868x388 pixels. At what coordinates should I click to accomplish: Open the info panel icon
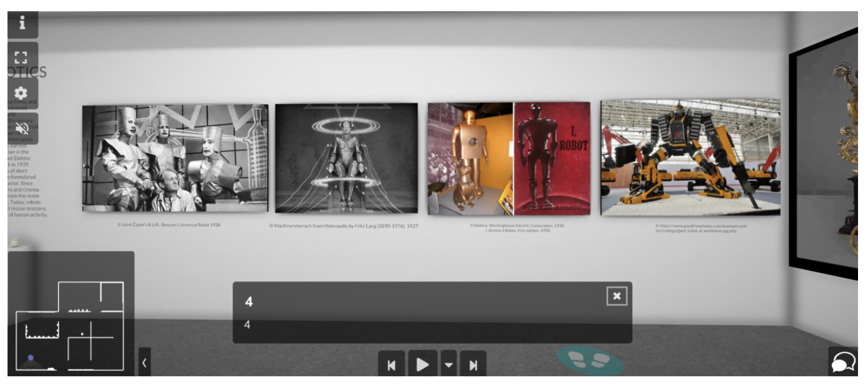pos(22,24)
